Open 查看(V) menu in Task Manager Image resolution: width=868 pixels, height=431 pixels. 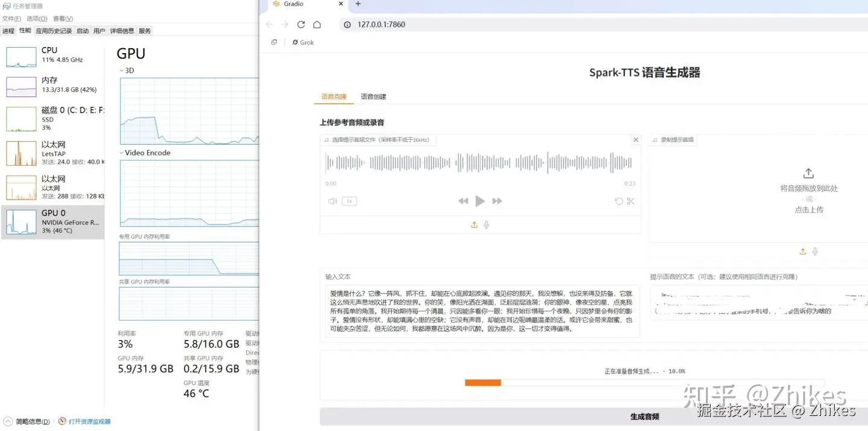[x=63, y=19]
